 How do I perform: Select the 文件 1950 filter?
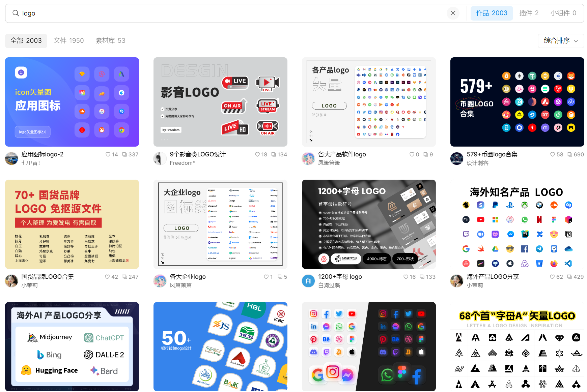[x=69, y=41]
